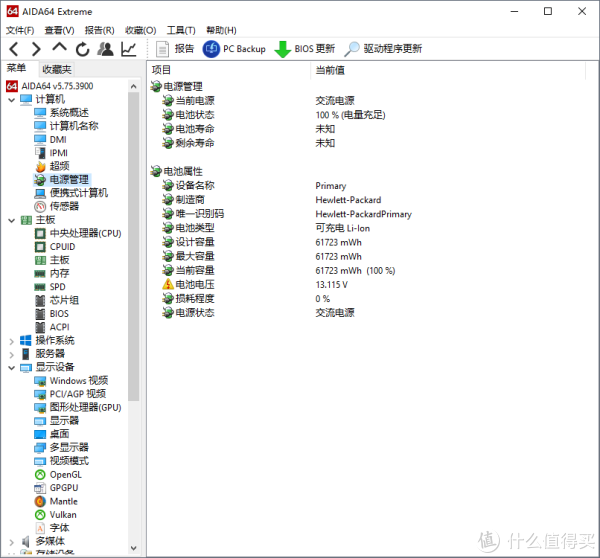Collapse the 主板 tree node
Image resolution: width=600 pixels, height=558 pixels.
(x=11, y=220)
